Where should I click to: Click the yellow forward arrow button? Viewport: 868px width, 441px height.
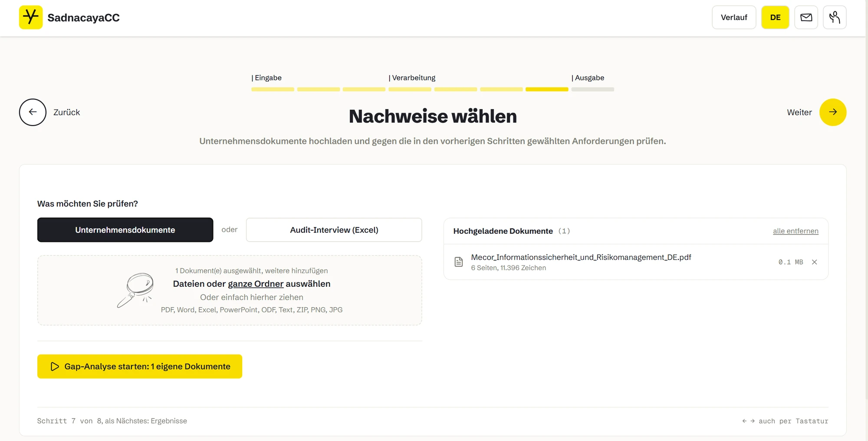832,112
